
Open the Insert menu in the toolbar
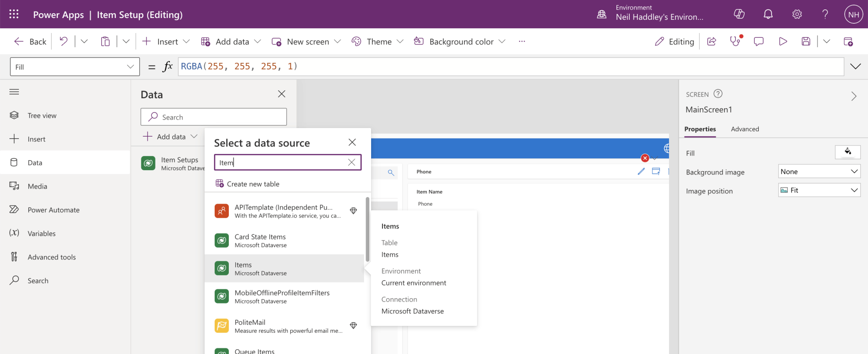point(166,42)
